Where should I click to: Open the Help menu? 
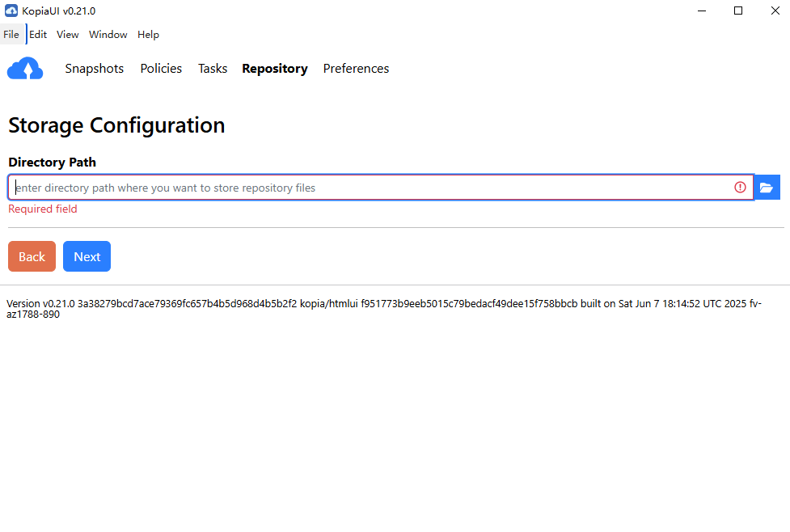(x=148, y=35)
